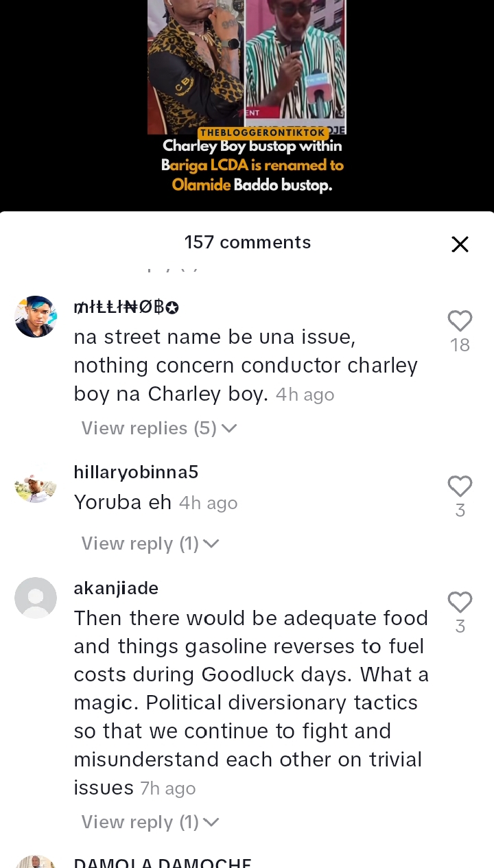Like the comment about street name issue
The width and height of the screenshot is (494, 868).
tap(460, 321)
